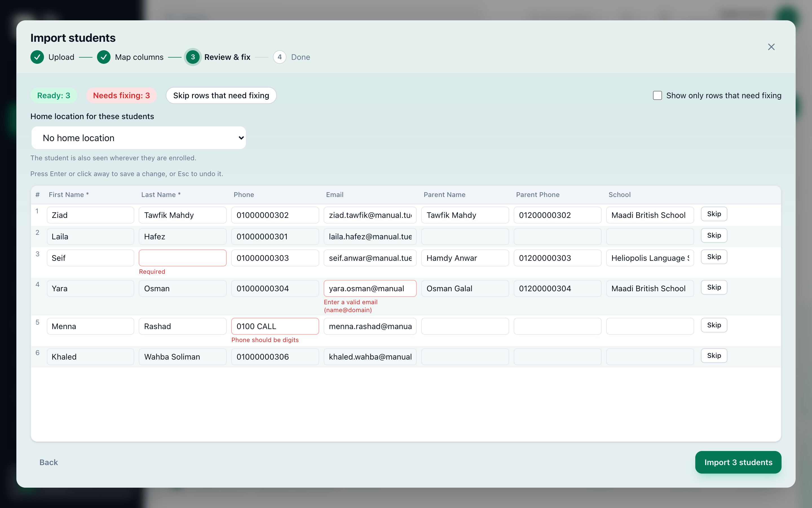The height and width of the screenshot is (508, 812).
Task: Click the invalid email field yara.osman@manual
Action: coord(370,289)
